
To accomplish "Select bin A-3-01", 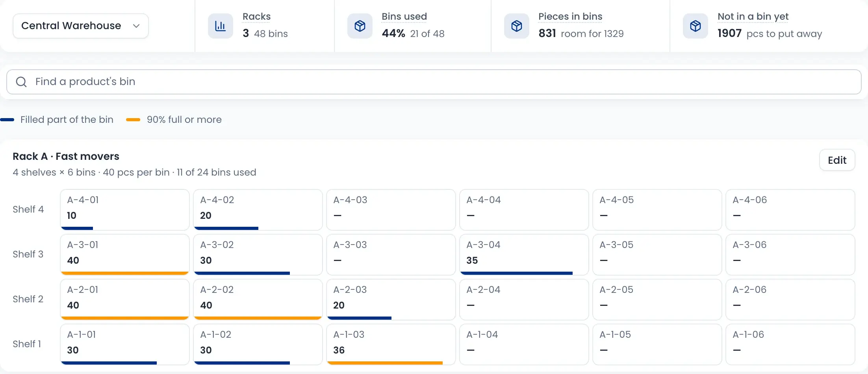I will (125, 255).
